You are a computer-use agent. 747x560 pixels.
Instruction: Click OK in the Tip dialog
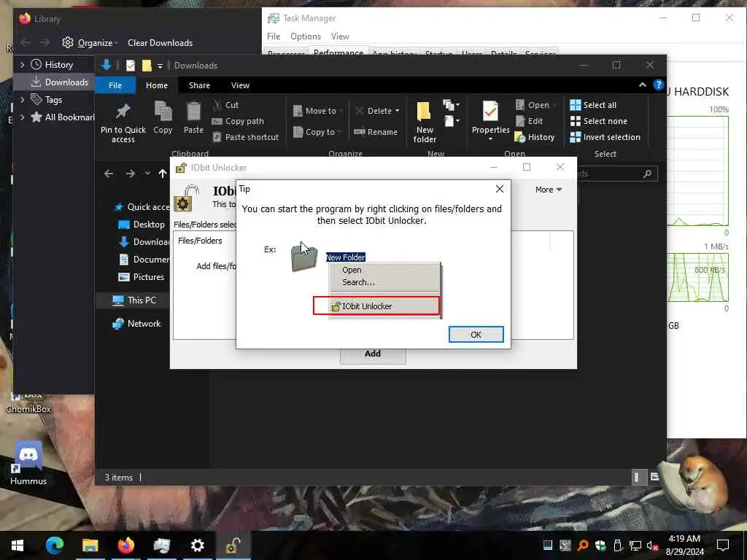[476, 334]
